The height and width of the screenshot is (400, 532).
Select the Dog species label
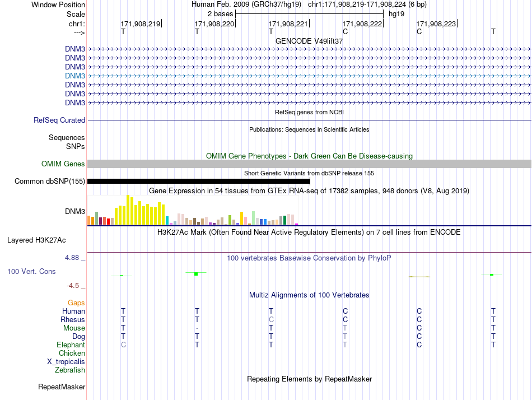coord(78,337)
